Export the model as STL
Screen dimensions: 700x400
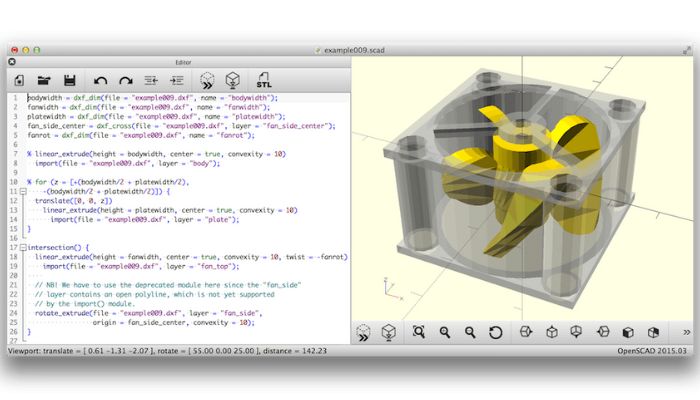pos(264,80)
